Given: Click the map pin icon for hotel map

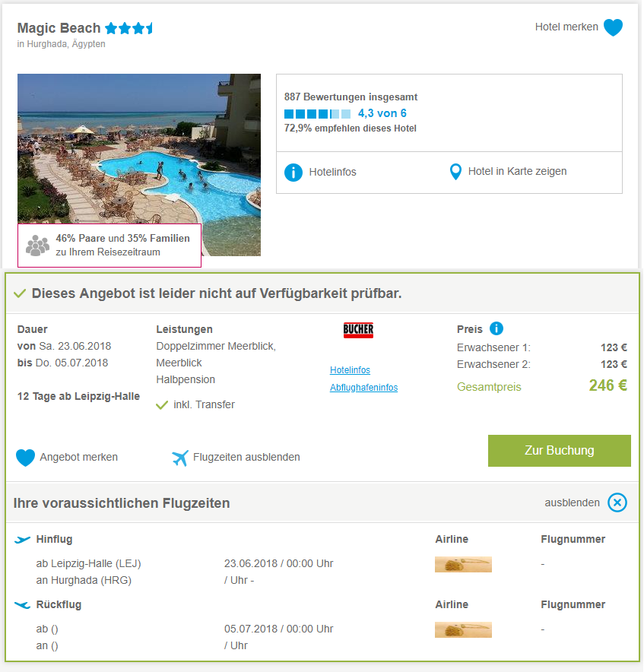Looking at the screenshot, I should 455,172.
